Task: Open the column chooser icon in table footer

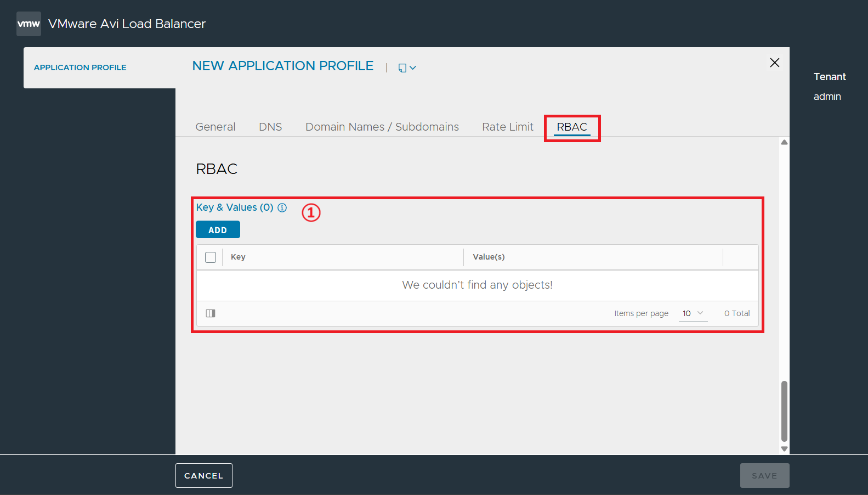Action: (x=211, y=313)
